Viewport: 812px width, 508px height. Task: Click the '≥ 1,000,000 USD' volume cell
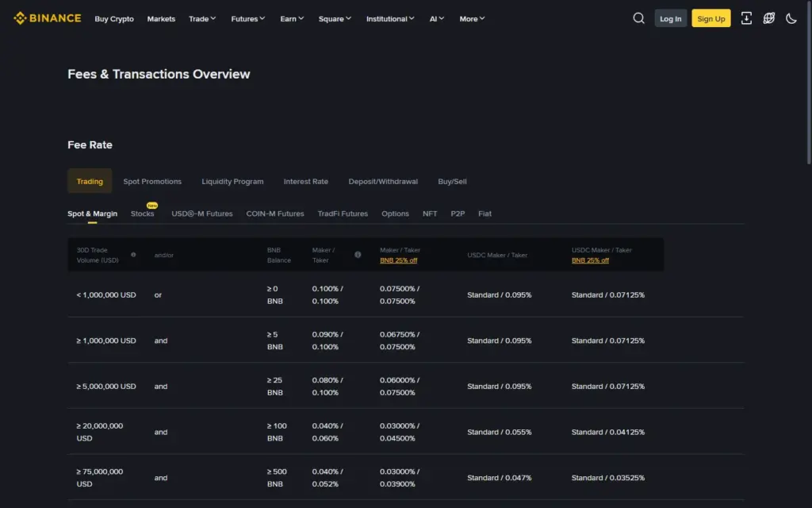[106, 341]
